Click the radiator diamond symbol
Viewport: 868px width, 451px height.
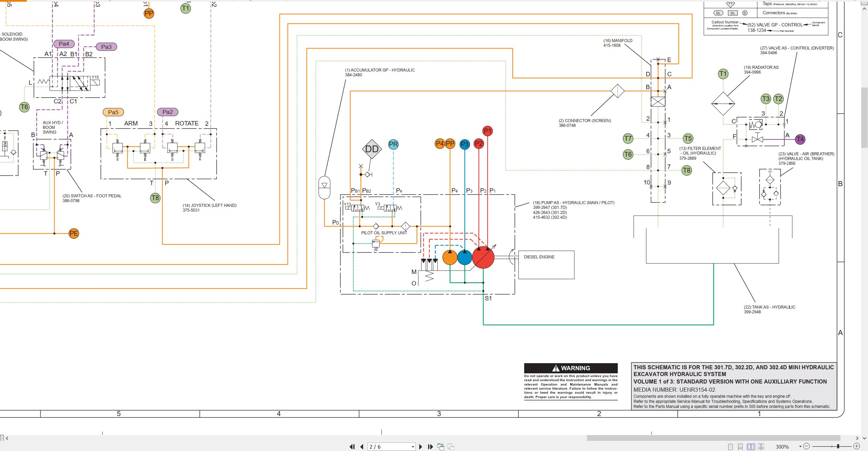coord(723,104)
